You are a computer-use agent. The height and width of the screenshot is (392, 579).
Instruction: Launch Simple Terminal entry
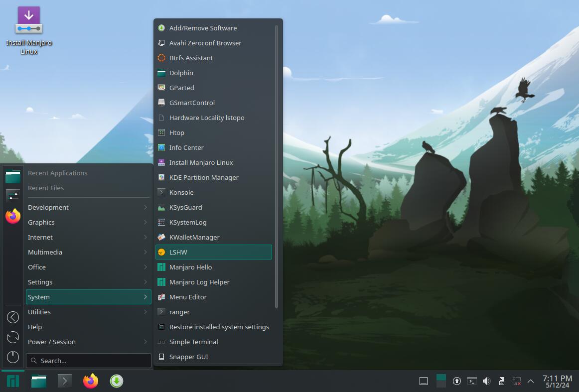[x=214, y=342]
